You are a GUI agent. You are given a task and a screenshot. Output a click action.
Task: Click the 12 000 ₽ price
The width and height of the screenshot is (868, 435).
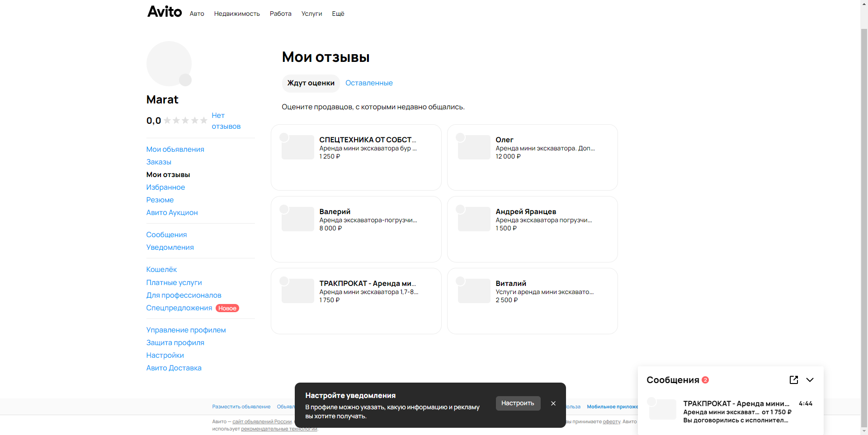point(508,156)
